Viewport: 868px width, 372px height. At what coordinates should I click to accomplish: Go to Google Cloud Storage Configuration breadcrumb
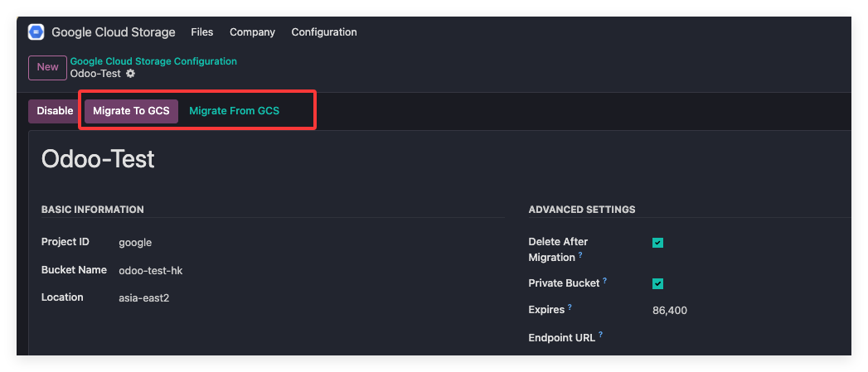click(153, 61)
